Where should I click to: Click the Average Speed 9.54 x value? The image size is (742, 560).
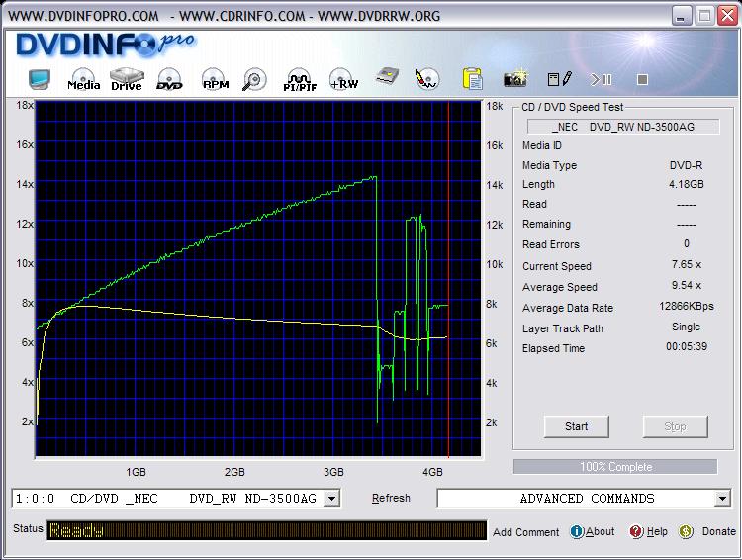click(687, 286)
